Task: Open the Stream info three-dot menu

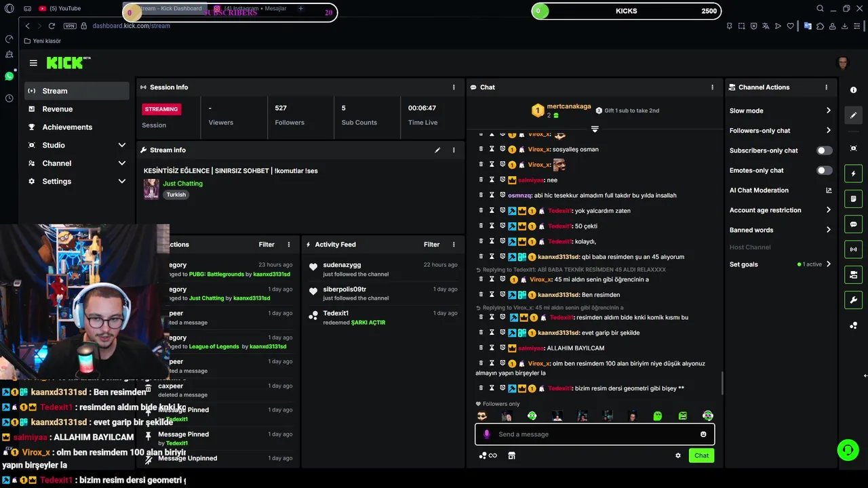Action: pyautogui.click(x=454, y=150)
